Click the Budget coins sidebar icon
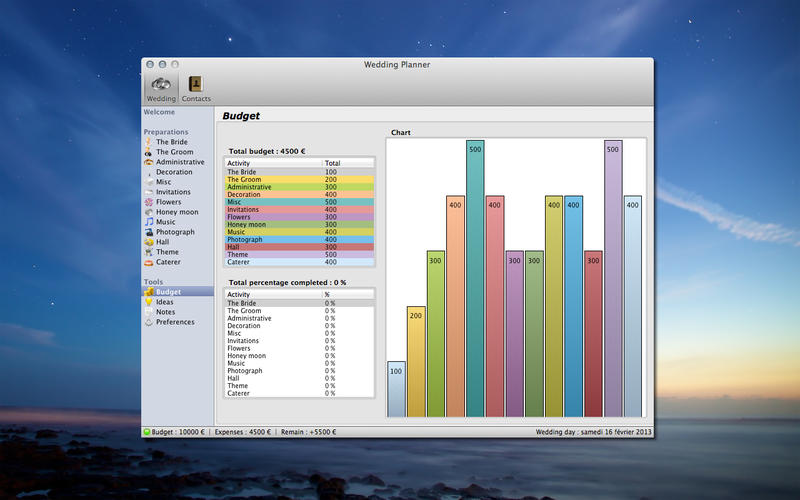The height and width of the screenshot is (500, 800). [x=148, y=292]
